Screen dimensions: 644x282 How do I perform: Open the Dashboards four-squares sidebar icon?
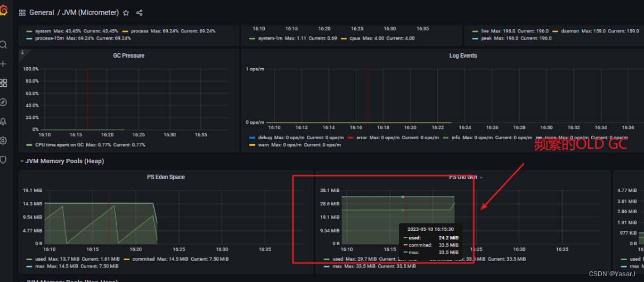[x=3, y=83]
